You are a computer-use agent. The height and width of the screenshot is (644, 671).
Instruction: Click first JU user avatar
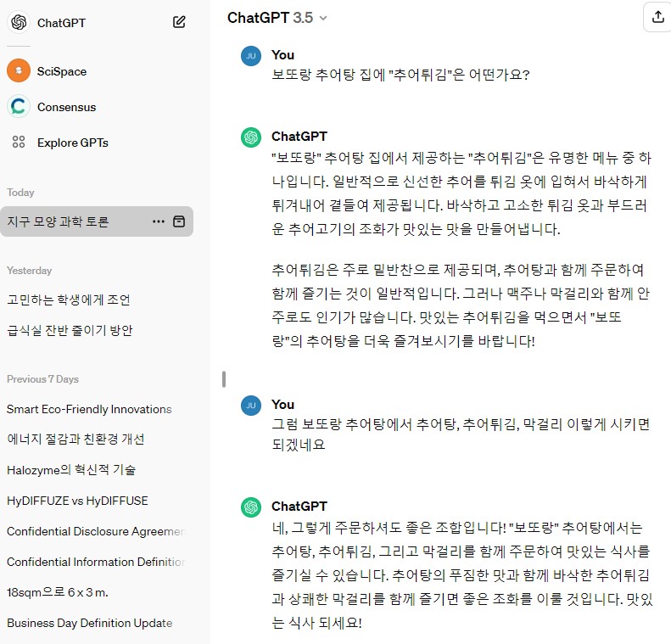[251, 56]
